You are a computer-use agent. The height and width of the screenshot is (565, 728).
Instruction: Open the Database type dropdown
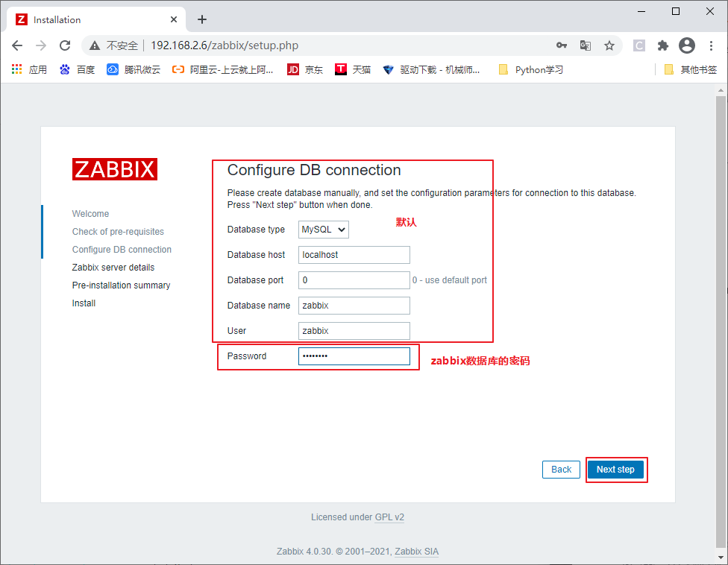[x=323, y=230]
